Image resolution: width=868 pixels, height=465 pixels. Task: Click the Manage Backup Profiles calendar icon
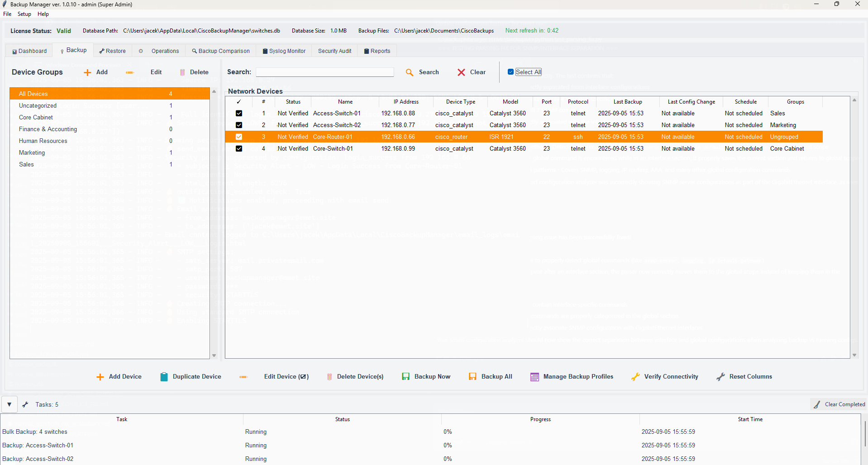pos(534,377)
